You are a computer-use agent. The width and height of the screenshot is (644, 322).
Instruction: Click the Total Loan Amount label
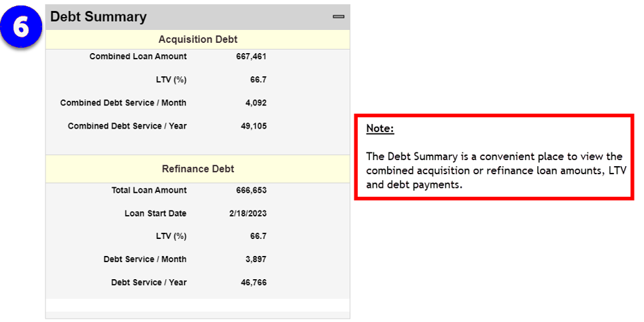click(x=149, y=190)
